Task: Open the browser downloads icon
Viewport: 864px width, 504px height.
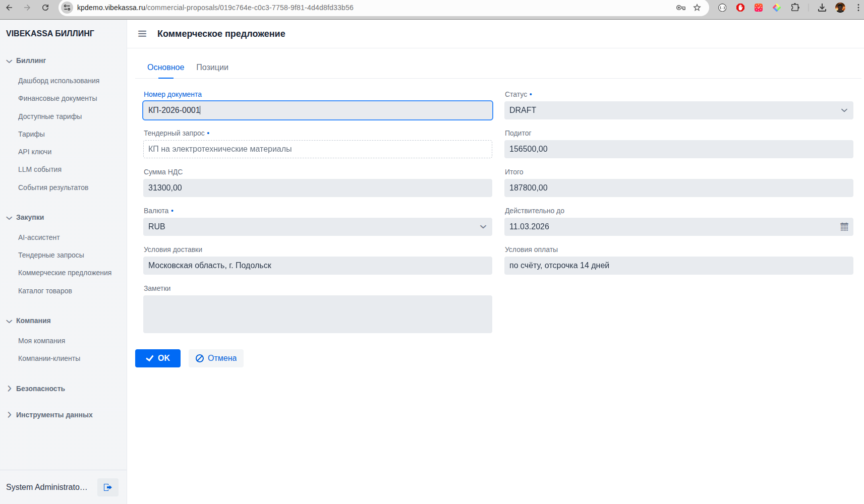Action: pyautogui.click(x=822, y=8)
